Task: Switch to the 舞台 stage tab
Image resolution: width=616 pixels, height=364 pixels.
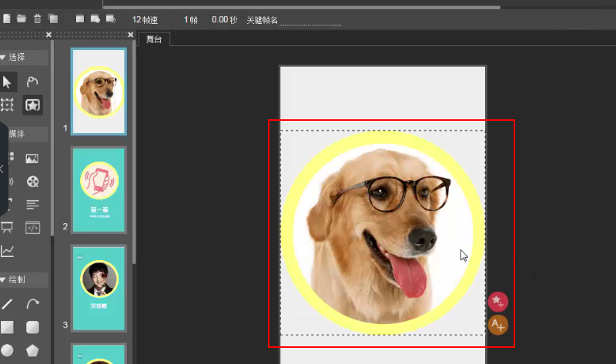Action: coord(154,39)
